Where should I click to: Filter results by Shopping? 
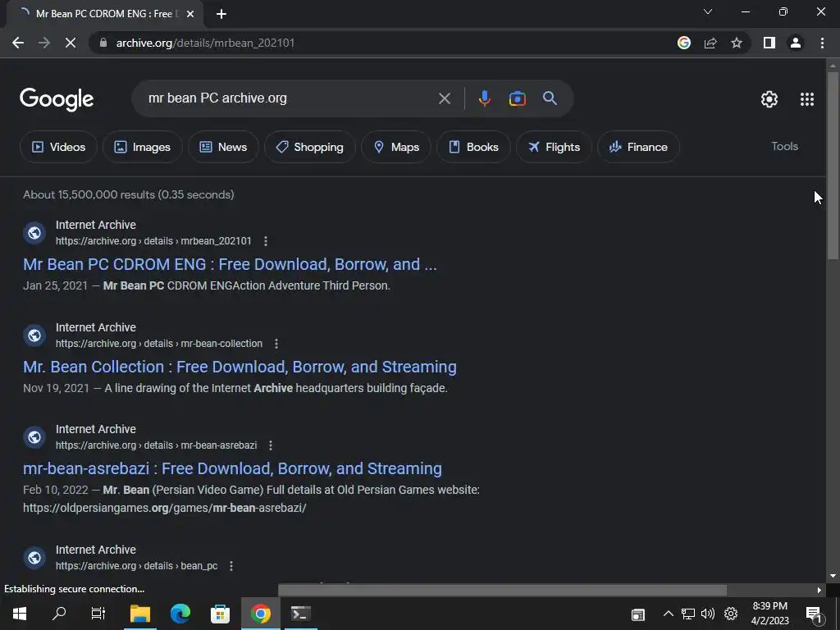tap(309, 147)
